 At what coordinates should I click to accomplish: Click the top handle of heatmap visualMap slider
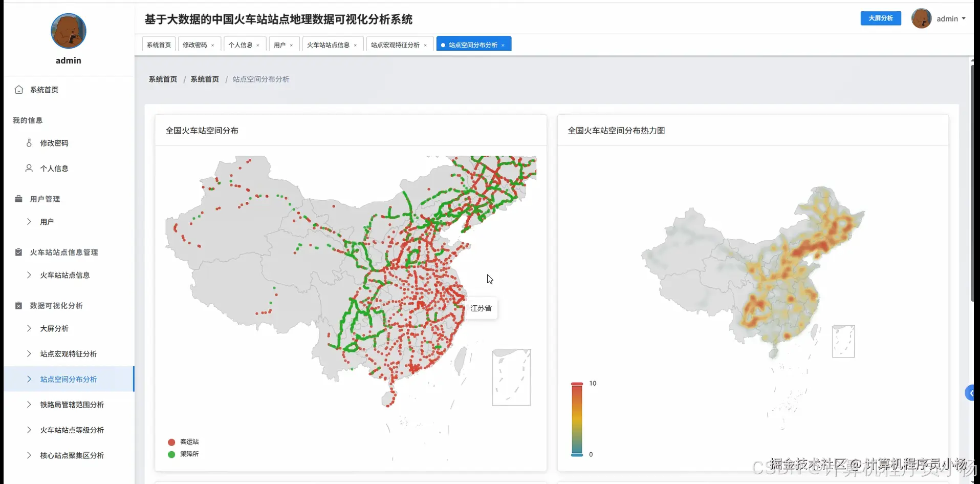[577, 384]
